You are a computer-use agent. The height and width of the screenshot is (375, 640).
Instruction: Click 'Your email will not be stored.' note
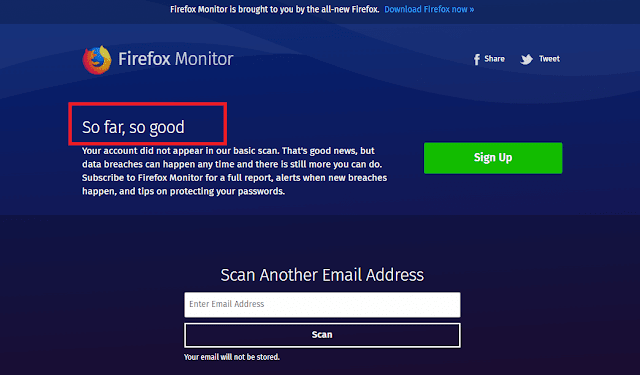click(x=232, y=357)
